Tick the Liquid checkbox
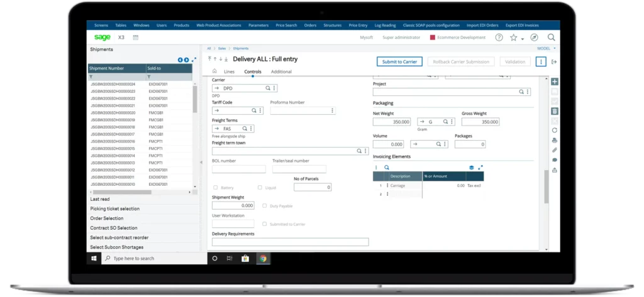Viewport: 644px width, 297px height. [x=260, y=188]
